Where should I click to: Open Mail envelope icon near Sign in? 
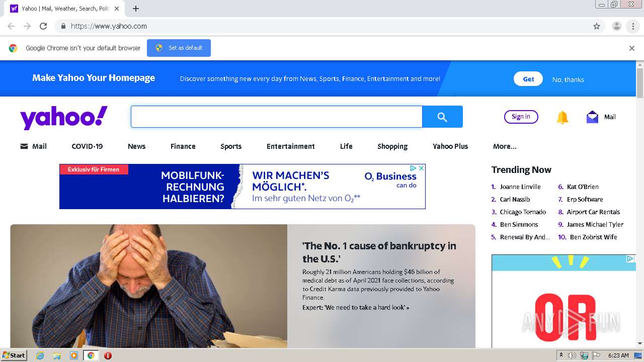click(x=592, y=117)
